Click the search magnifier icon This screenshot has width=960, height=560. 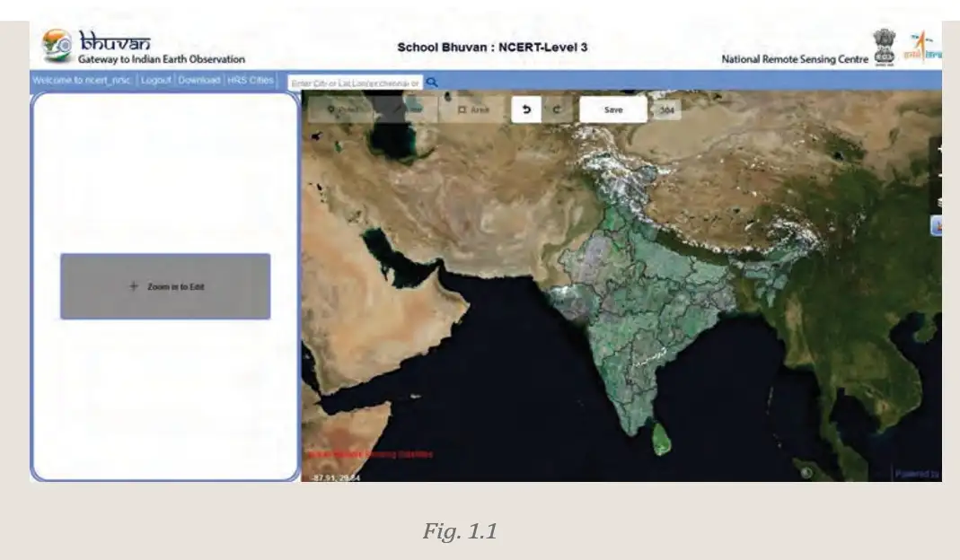pyautogui.click(x=432, y=82)
